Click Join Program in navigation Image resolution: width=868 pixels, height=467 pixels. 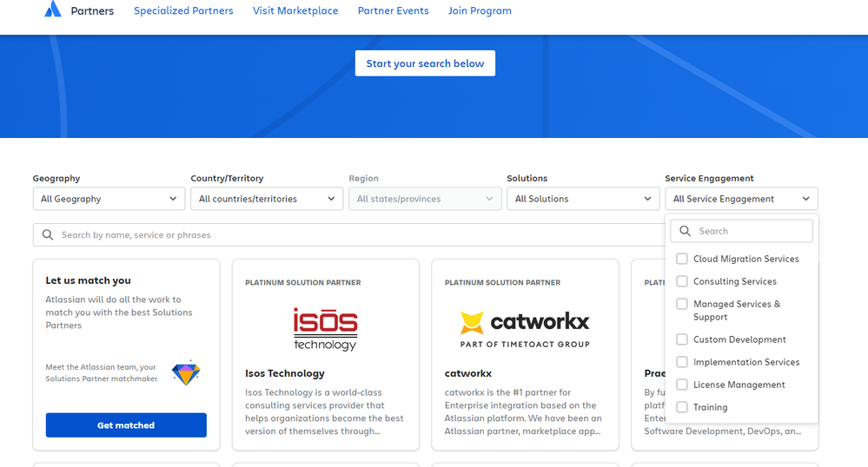pos(480,10)
